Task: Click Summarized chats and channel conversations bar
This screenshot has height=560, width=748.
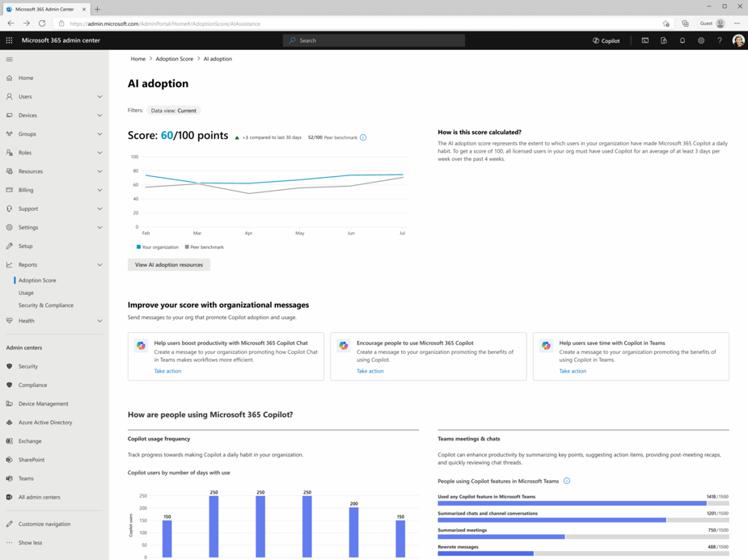Action: pyautogui.click(x=583, y=520)
